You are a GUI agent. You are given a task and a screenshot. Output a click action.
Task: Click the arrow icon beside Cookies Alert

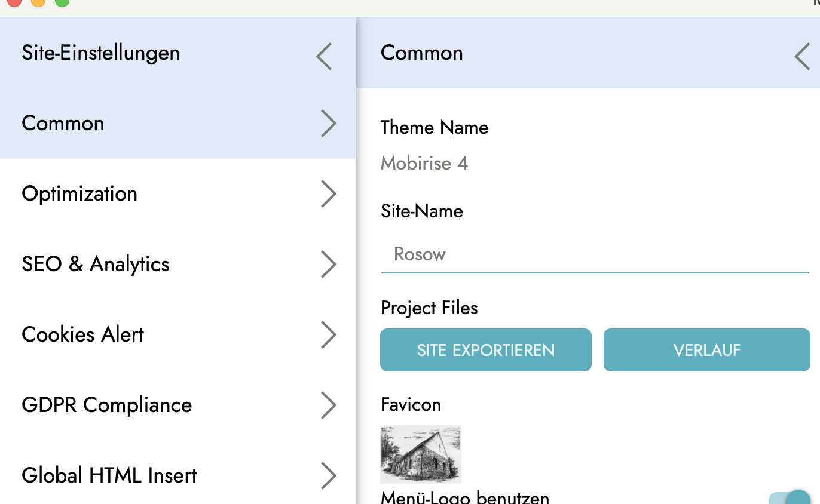click(328, 335)
